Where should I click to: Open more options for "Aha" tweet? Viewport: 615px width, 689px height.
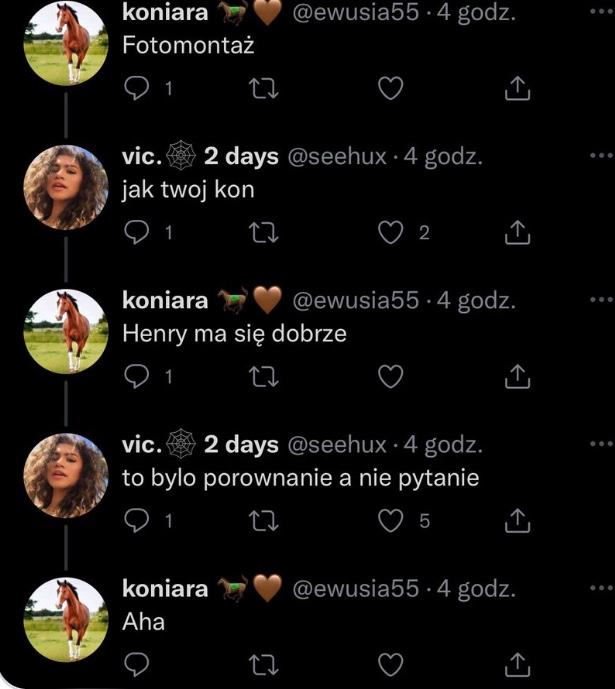point(600,588)
